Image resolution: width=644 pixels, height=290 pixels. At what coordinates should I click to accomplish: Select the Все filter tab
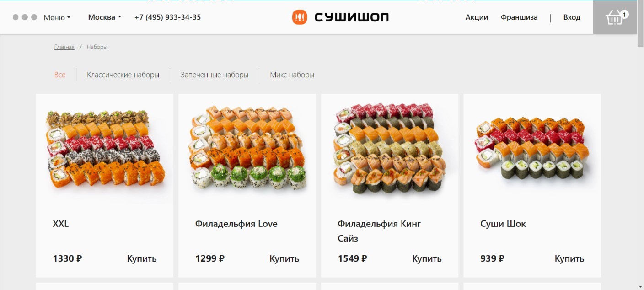point(60,75)
